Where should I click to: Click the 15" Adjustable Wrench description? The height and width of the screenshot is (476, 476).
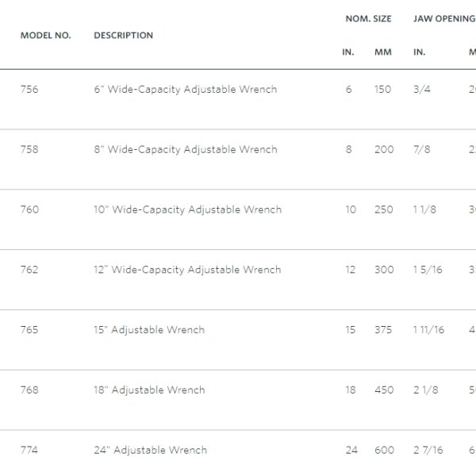point(148,330)
